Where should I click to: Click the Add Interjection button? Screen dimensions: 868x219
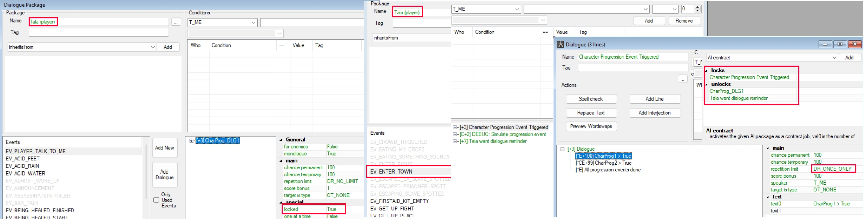pyautogui.click(x=655, y=113)
